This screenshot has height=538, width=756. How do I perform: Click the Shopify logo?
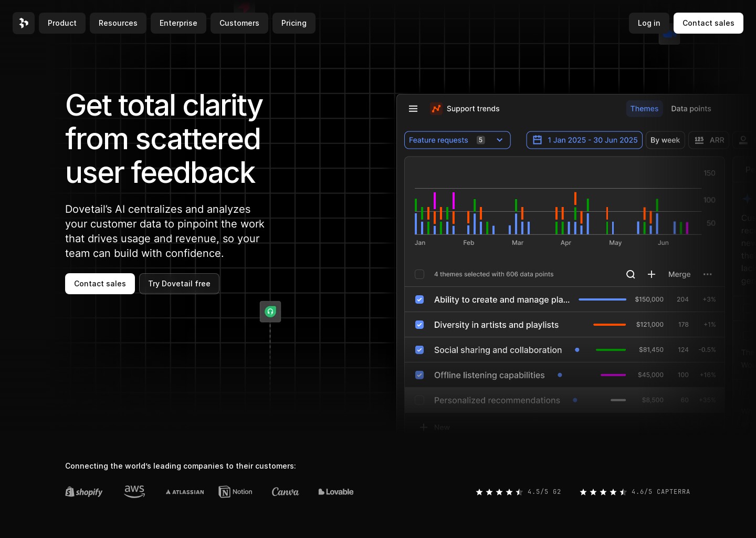pos(84,492)
